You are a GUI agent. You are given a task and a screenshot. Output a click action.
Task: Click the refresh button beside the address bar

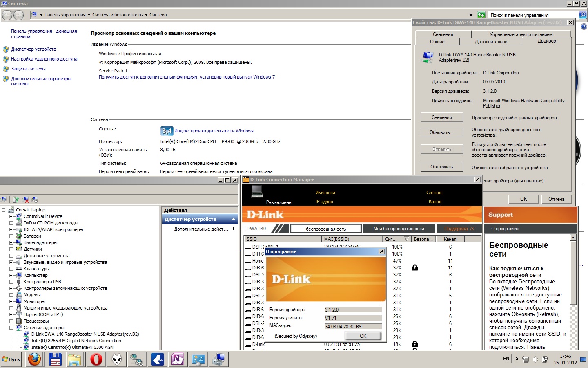pyautogui.click(x=481, y=15)
